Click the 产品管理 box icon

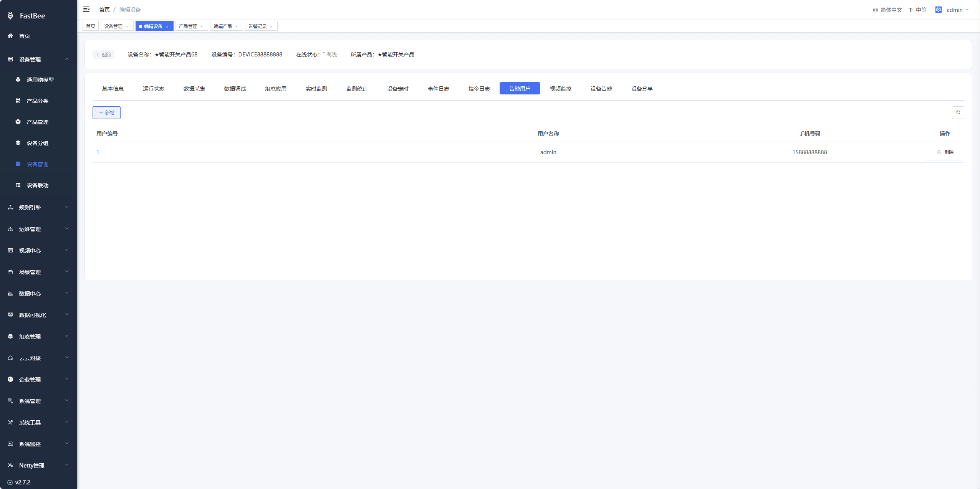tap(18, 122)
